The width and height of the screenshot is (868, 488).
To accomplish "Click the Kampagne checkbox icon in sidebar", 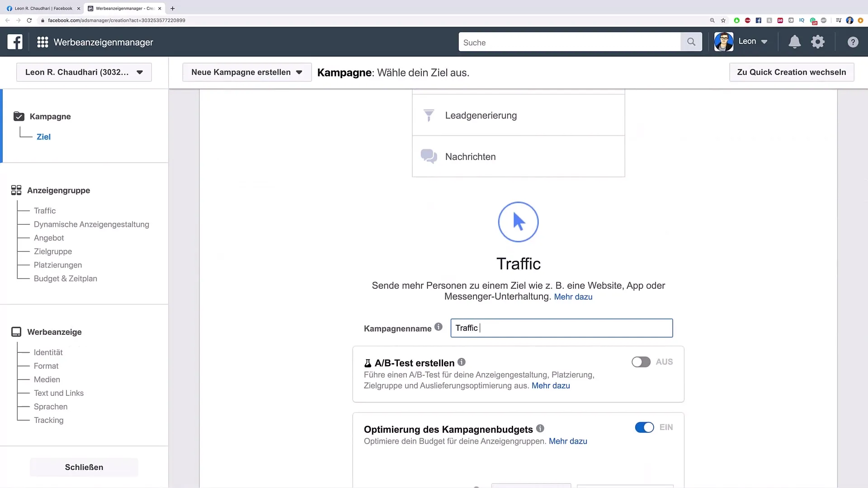I will pyautogui.click(x=19, y=116).
